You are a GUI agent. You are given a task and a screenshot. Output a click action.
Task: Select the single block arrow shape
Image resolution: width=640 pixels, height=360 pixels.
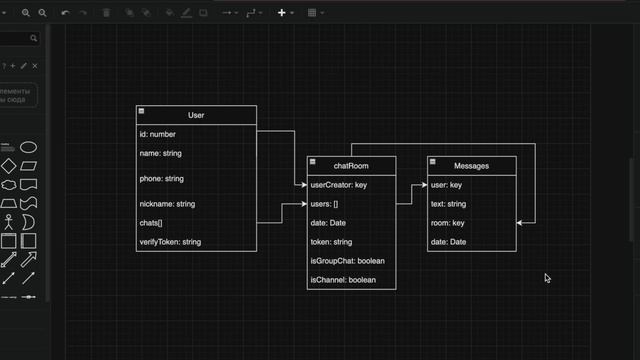coord(29,260)
